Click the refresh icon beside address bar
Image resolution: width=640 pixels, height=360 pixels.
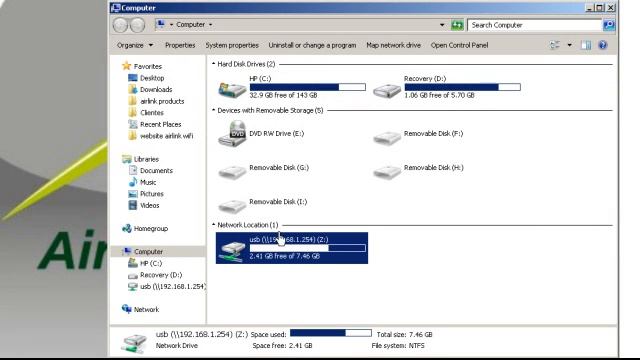click(457, 25)
